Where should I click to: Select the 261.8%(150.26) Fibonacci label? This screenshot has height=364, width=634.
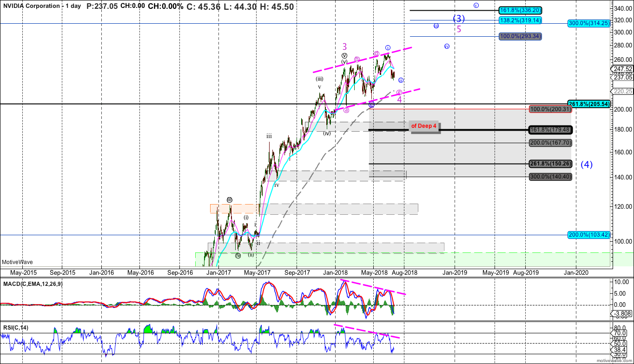[x=550, y=164]
